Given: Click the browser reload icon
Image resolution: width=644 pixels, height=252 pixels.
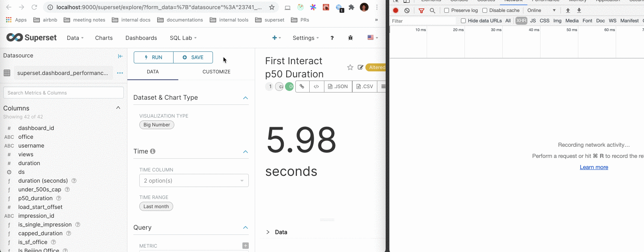Looking at the screenshot, I should click(x=34, y=7).
